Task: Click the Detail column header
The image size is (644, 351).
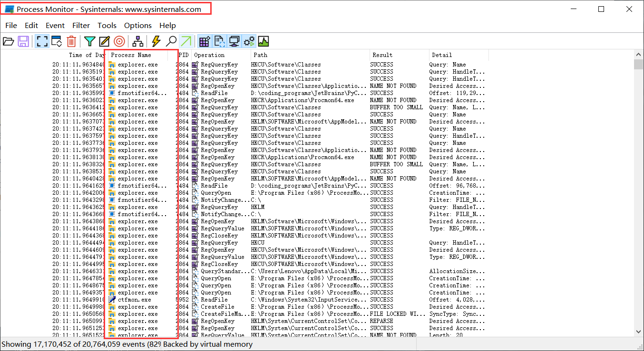Action: click(459, 55)
